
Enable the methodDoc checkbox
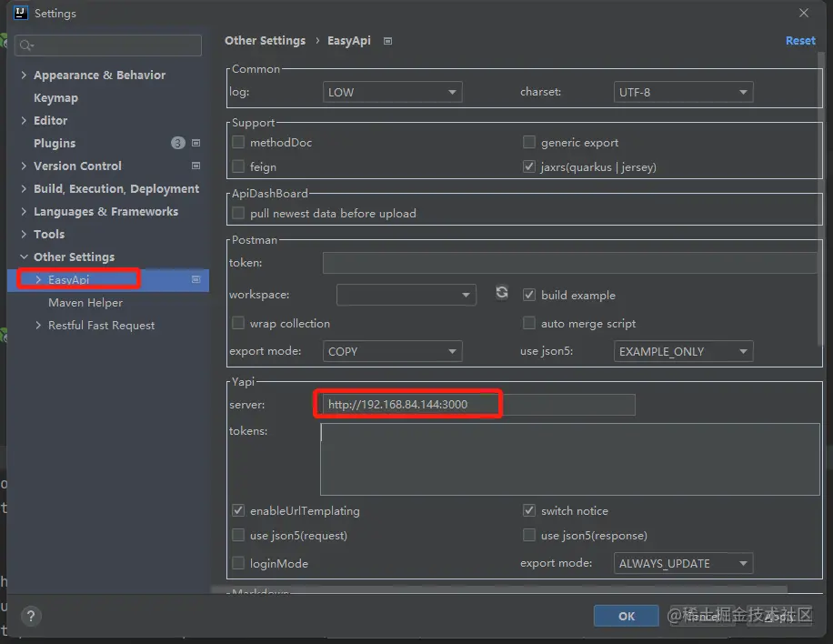pyautogui.click(x=238, y=142)
